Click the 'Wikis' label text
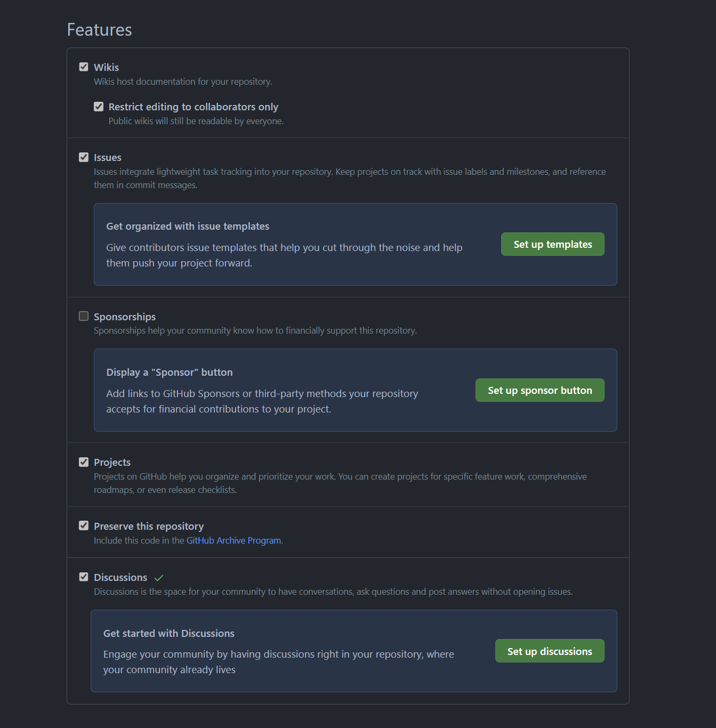 click(107, 67)
